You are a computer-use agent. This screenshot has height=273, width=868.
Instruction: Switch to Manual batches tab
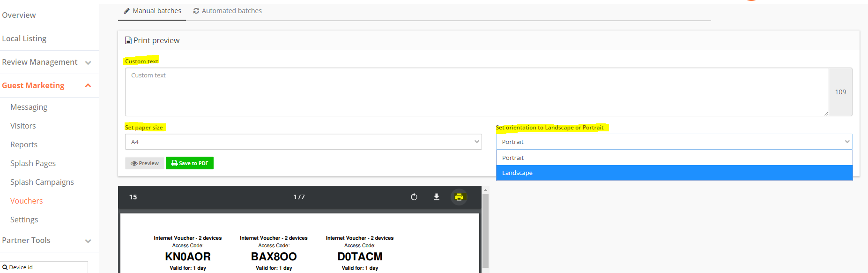click(x=152, y=11)
